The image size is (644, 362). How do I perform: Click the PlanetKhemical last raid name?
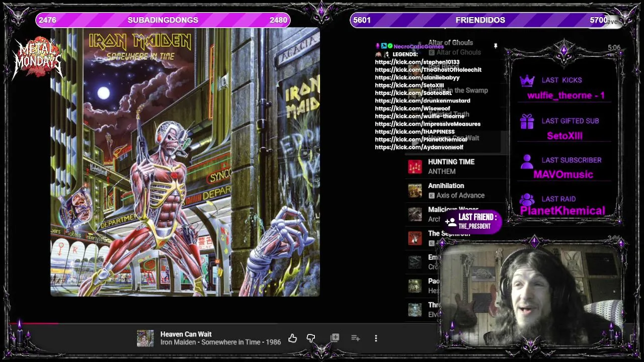pyautogui.click(x=562, y=211)
